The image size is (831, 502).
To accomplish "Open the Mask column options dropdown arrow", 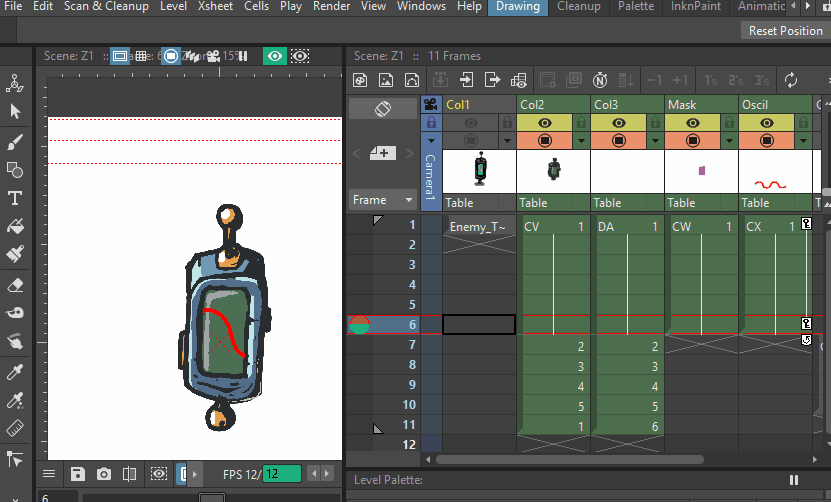I will pyautogui.click(x=730, y=140).
